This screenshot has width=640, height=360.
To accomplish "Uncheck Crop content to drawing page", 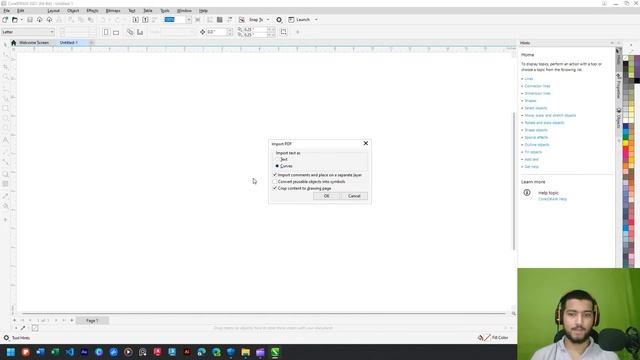I will click(x=275, y=189).
